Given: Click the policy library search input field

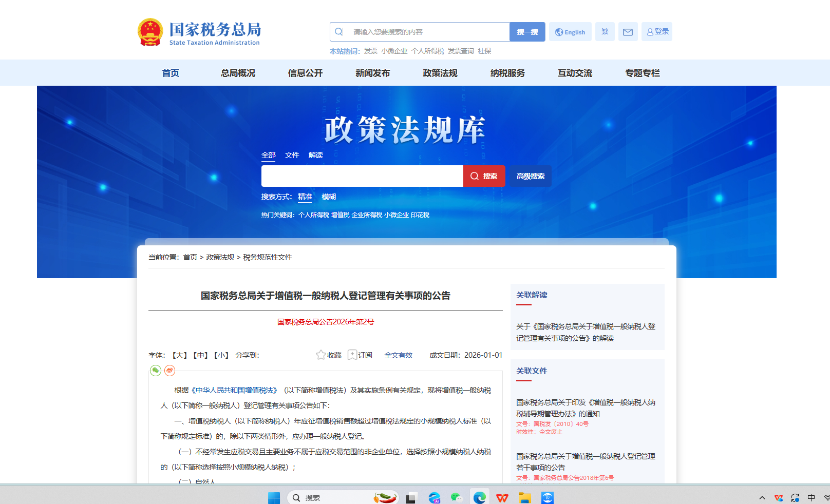Looking at the screenshot, I should point(362,176).
